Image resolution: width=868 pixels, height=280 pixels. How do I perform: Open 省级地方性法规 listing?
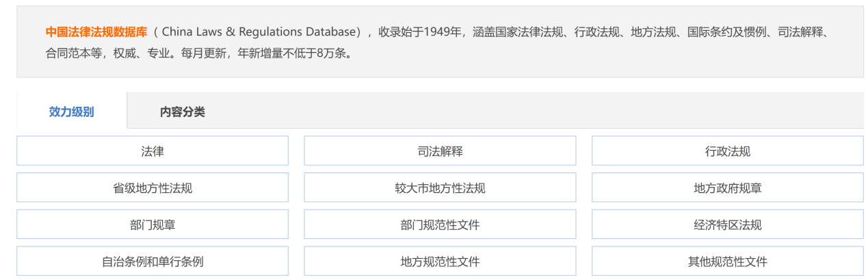(x=153, y=188)
